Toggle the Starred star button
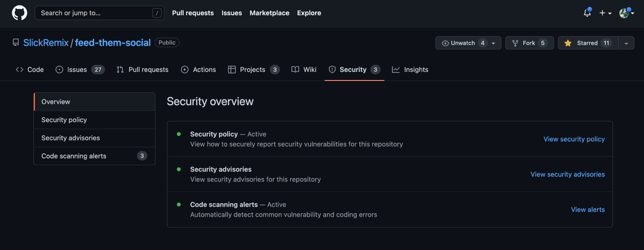Image resolution: width=644 pixels, height=250 pixels. click(588, 43)
